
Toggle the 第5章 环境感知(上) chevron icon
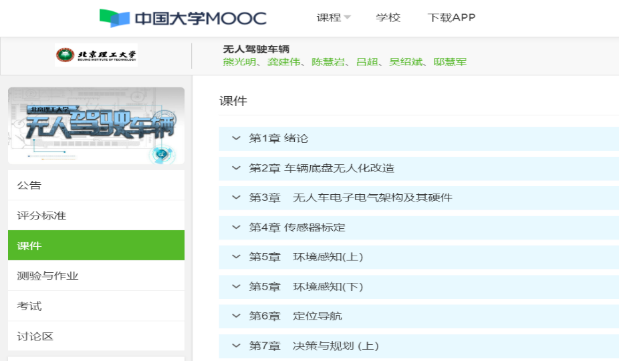[236, 257]
